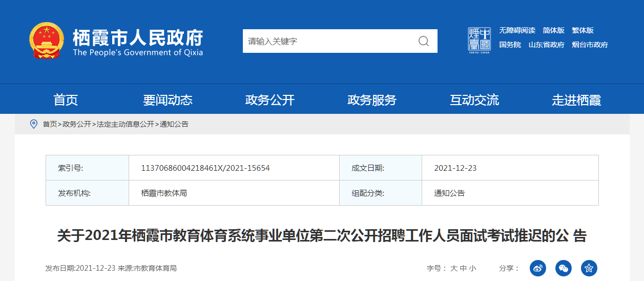Set the font size to 中
Screen dimensions: 644x281
tap(463, 268)
